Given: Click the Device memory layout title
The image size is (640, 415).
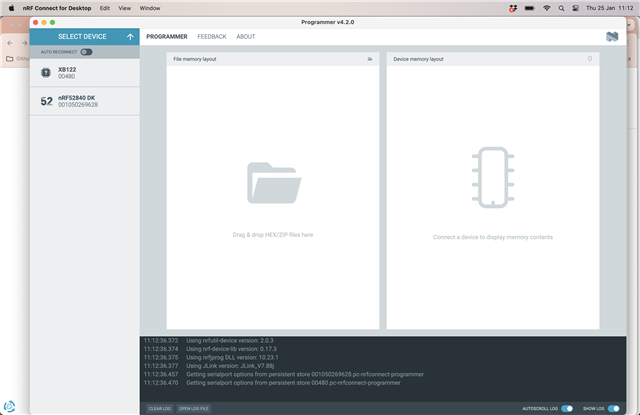Looking at the screenshot, I should [418, 59].
